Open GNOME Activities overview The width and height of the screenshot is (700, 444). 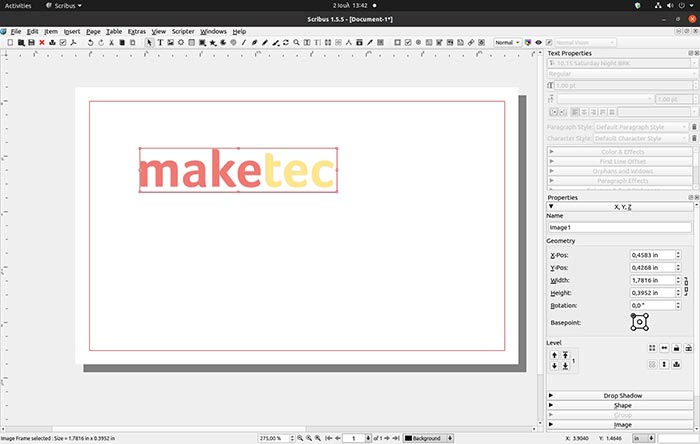click(x=18, y=6)
